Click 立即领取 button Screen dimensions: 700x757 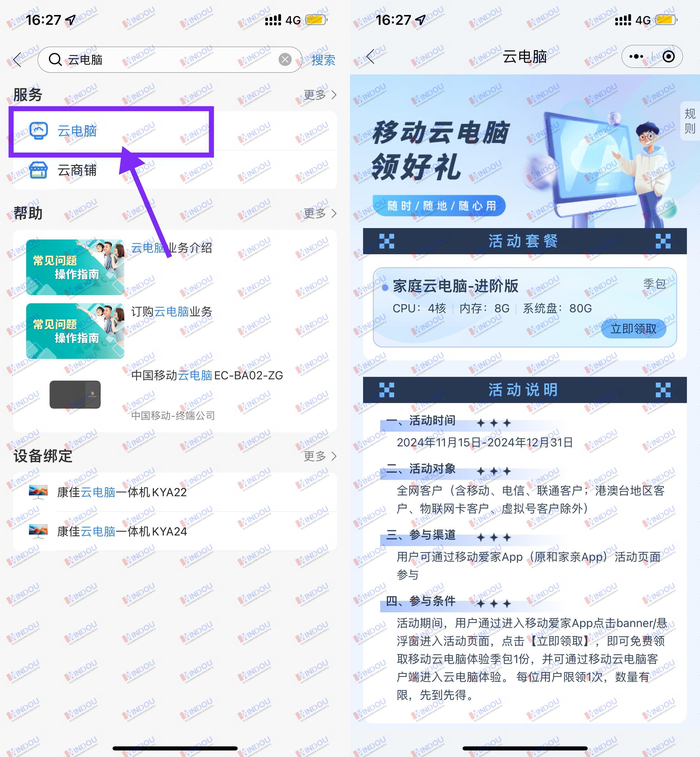click(x=633, y=329)
